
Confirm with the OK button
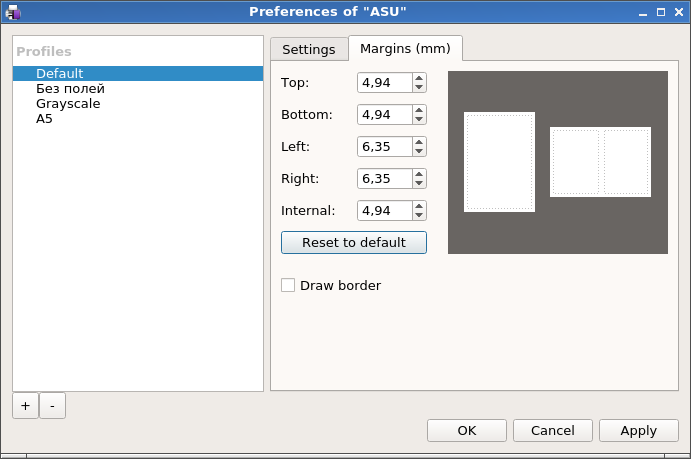point(466,430)
